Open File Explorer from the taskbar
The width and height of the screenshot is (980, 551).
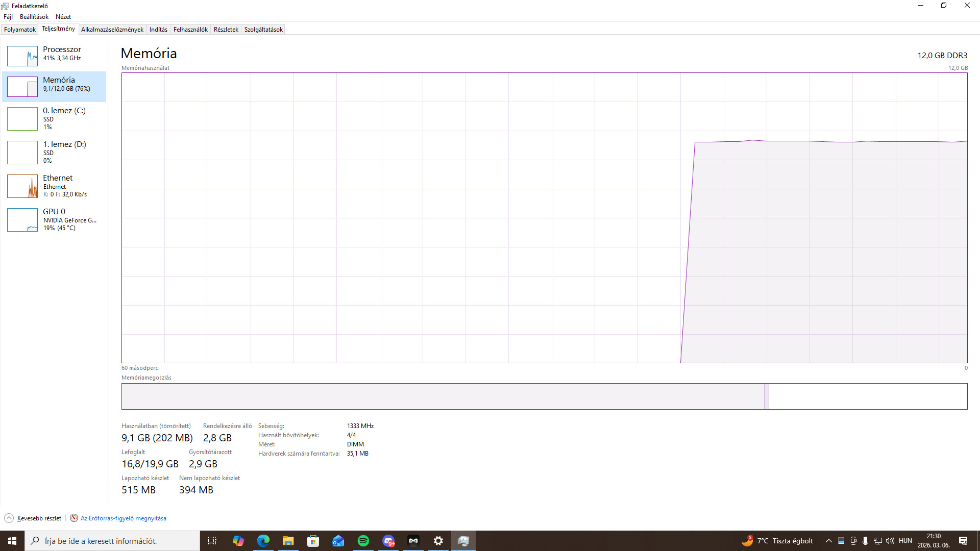pos(288,541)
